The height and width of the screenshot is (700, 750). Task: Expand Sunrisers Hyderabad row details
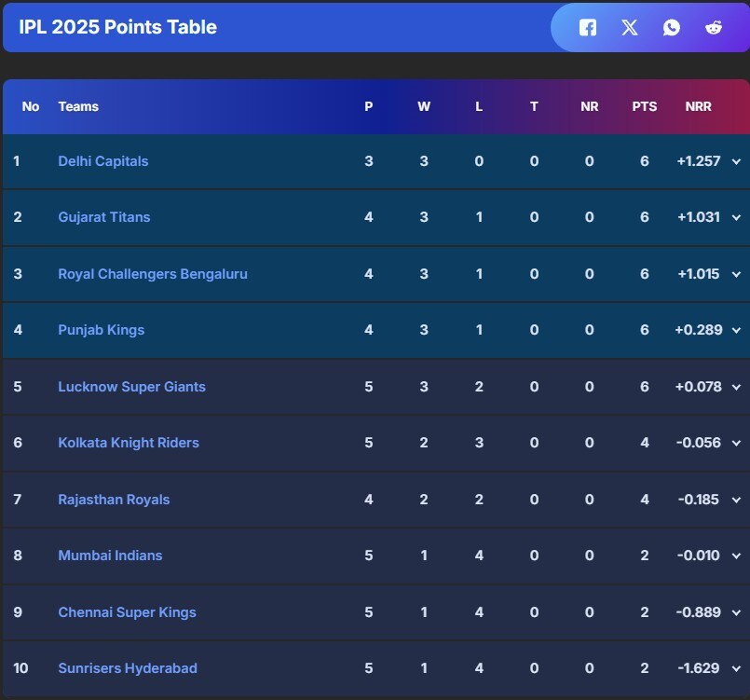pos(736,668)
